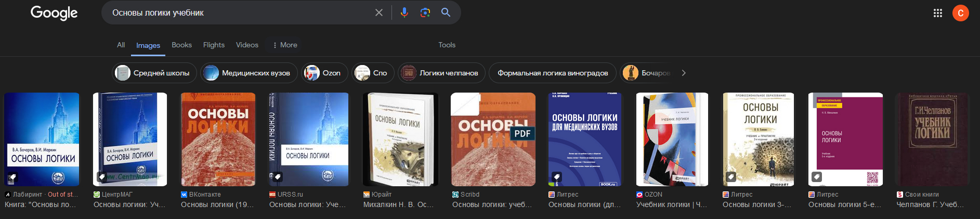Screen dimensions: 980x219
Task: Go to the Videos tab
Action: (247, 45)
